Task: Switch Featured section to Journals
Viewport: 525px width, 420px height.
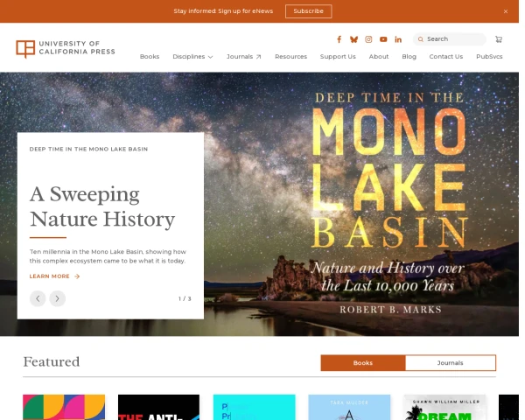Action: tap(450, 363)
